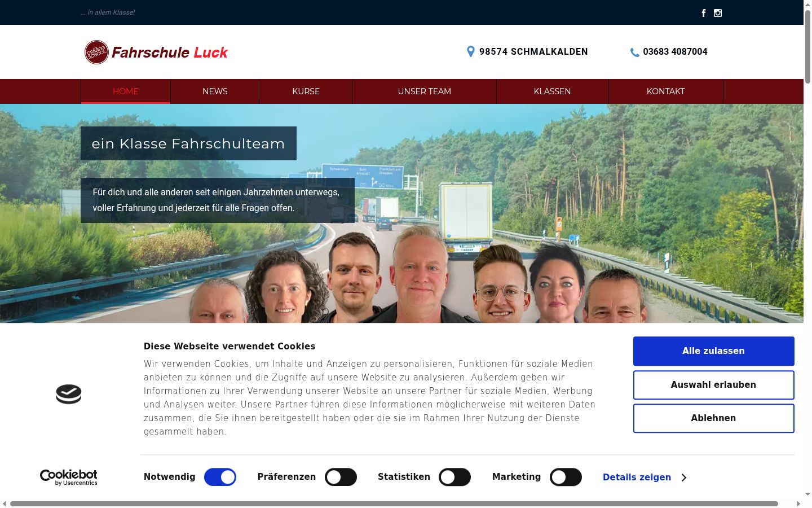
Task: Click the Cookiebot checkmark logo icon
Action: [x=69, y=394]
